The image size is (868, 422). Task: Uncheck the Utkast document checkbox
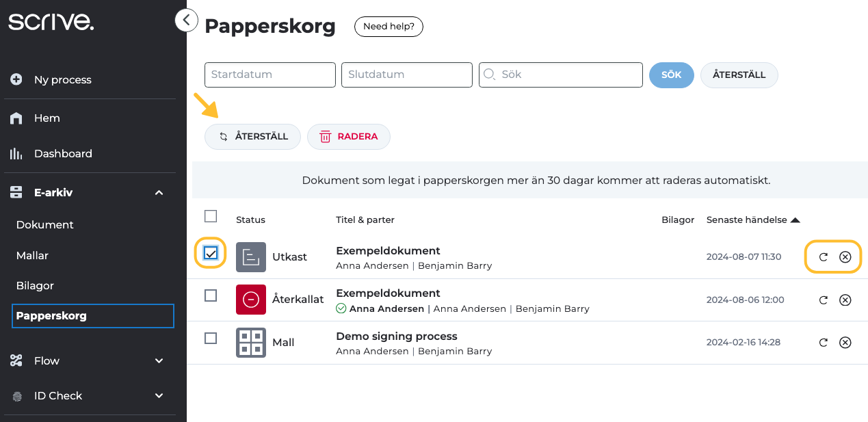click(x=211, y=253)
